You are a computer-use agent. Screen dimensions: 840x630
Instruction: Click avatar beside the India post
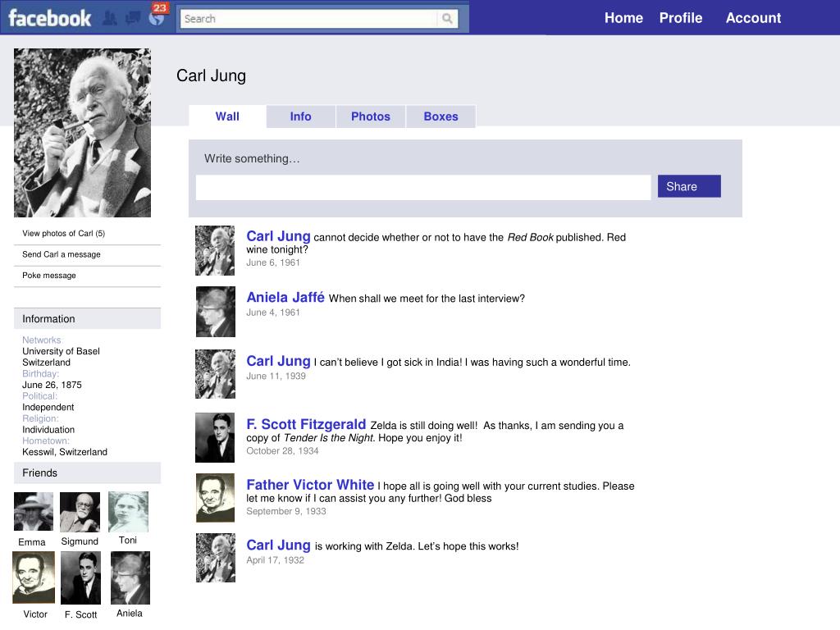[215, 374]
